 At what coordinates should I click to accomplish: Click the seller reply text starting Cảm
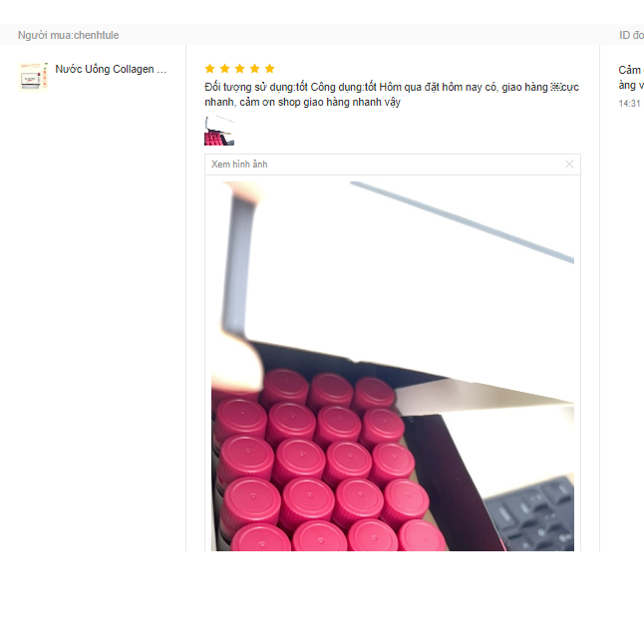631,77
